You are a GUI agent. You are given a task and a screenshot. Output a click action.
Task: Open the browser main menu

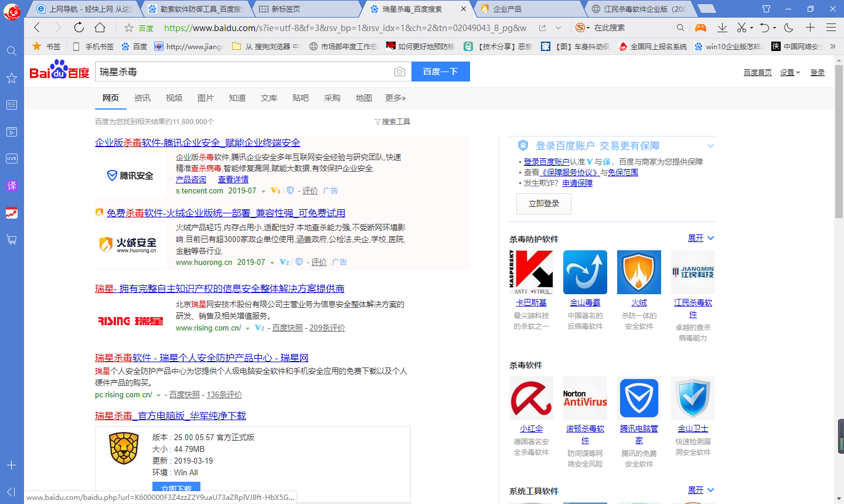831,28
